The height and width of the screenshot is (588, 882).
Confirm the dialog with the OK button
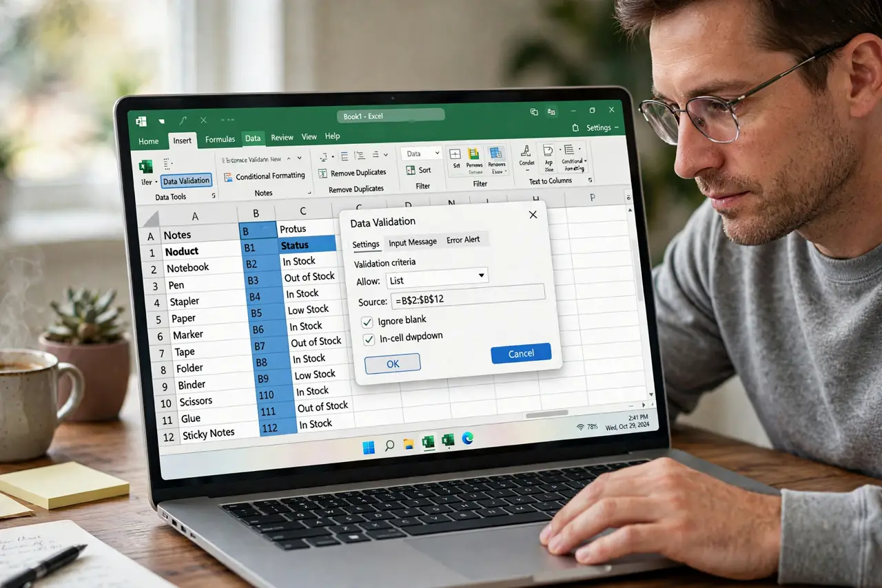393,364
